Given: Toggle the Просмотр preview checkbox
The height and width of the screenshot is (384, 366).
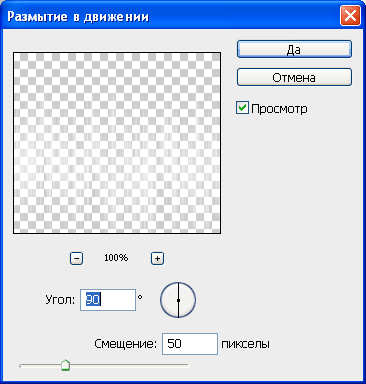Looking at the screenshot, I should point(242,108).
